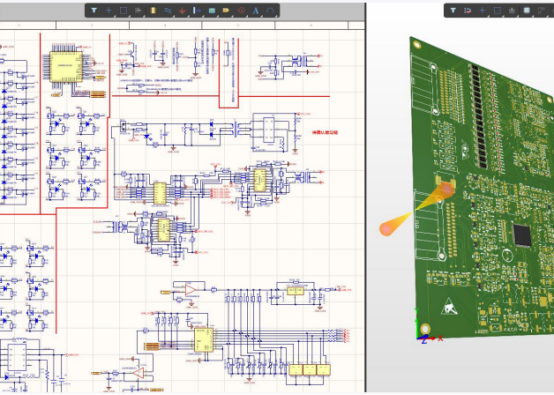This screenshot has height=395, width=554.
Task: Click the selection filter icon in schematic toolbar
Action: [94, 11]
